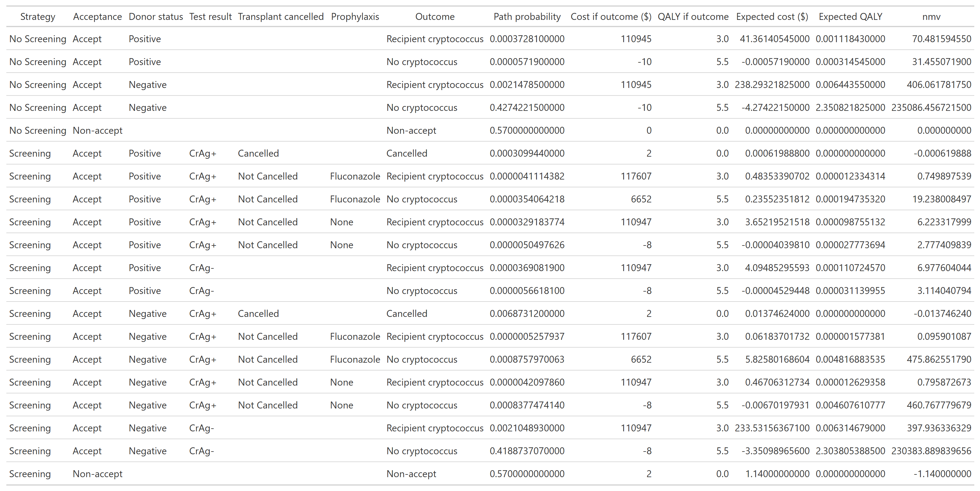Screen dimensions: 980x491
Task: Click the Acceptance column header
Action: point(97,17)
